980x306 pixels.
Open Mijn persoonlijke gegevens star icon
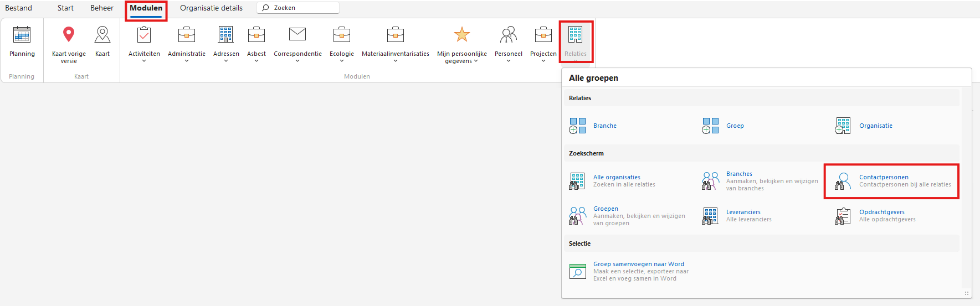[x=462, y=34]
